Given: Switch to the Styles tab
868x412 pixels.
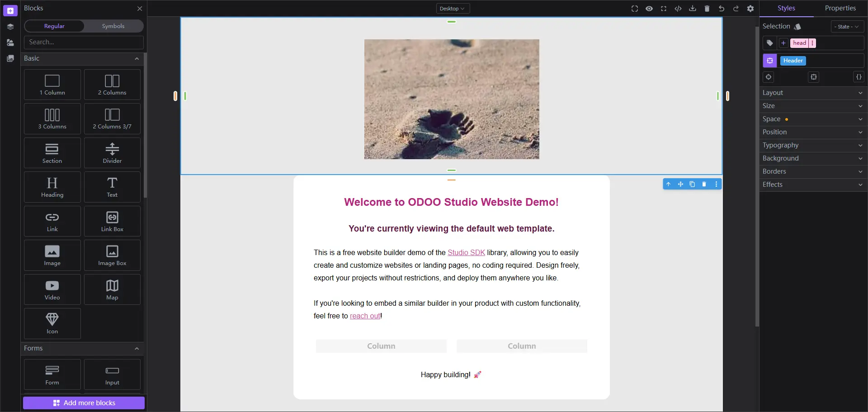Looking at the screenshot, I should click(786, 8).
